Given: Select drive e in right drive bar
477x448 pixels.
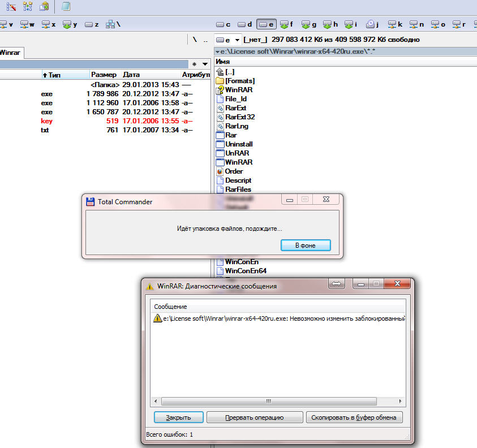Looking at the screenshot, I should [267, 24].
